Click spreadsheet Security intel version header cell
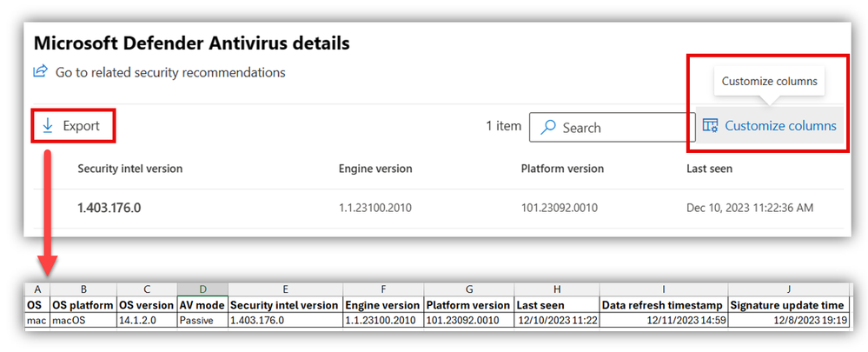 285,305
